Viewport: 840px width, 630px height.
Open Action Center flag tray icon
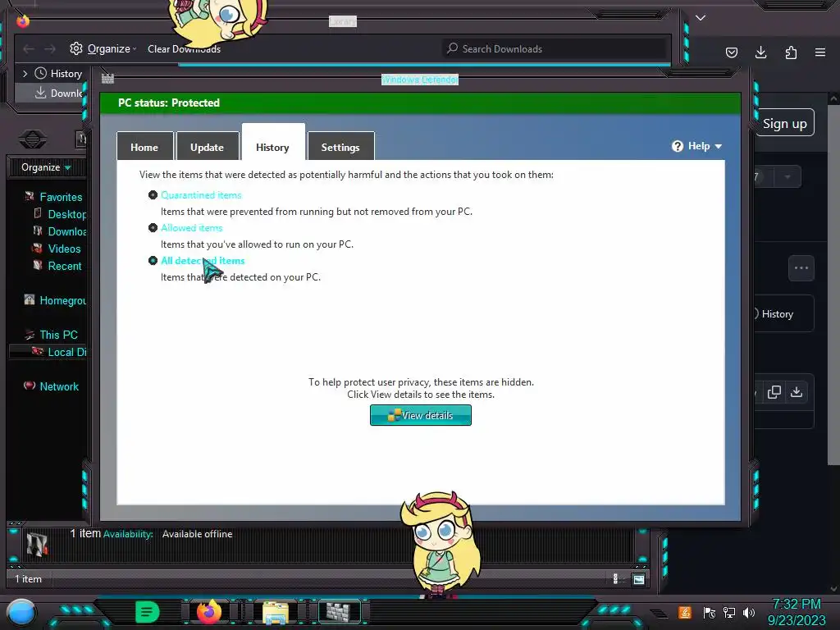pos(710,612)
